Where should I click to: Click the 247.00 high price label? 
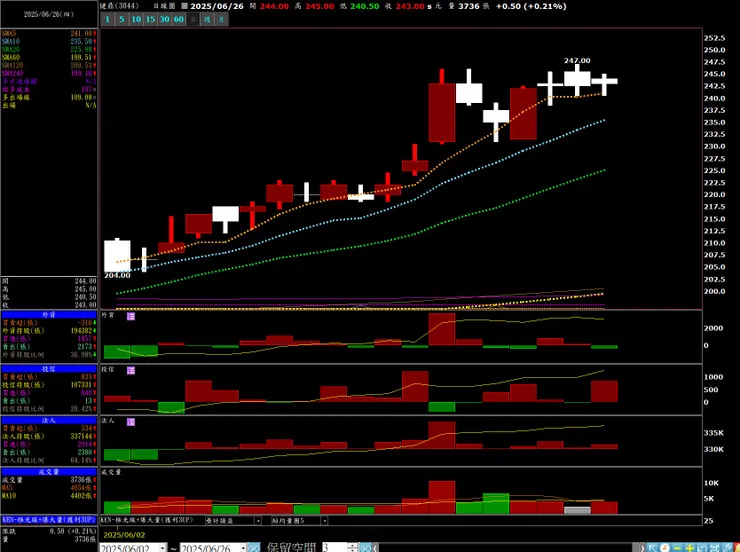pyautogui.click(x=577, y=61)
